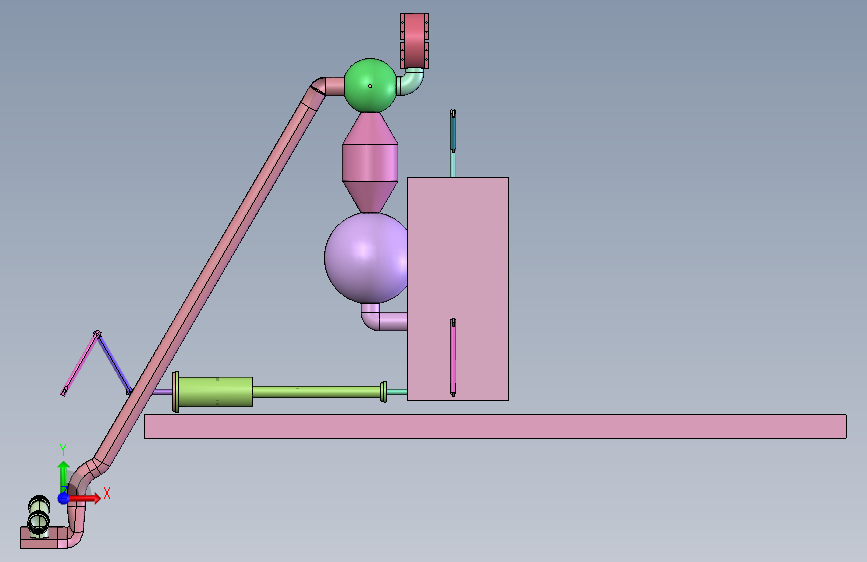Pick the red box component at the top
The height and width of the screenshot is (562, 867).
tap(414, 41)
